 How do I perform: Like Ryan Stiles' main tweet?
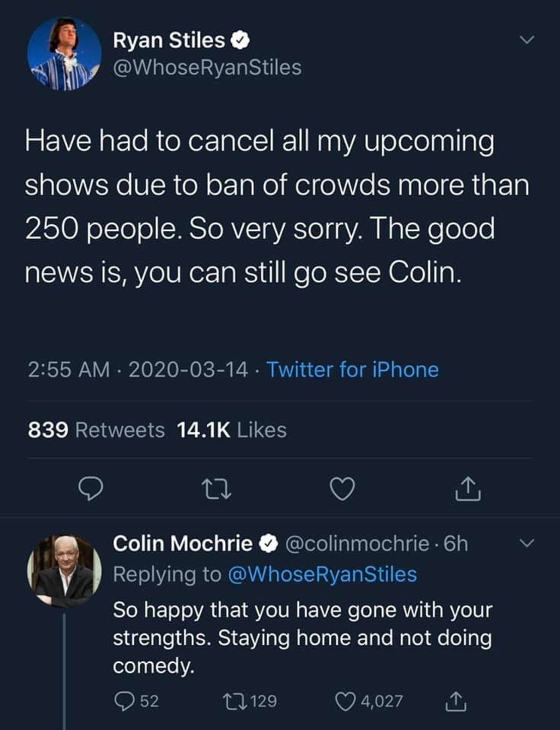(x=342, y=489)
